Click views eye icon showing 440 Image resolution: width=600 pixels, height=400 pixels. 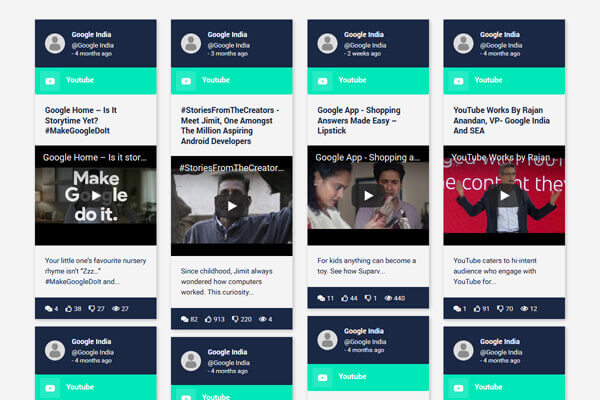tap(388, 298)
